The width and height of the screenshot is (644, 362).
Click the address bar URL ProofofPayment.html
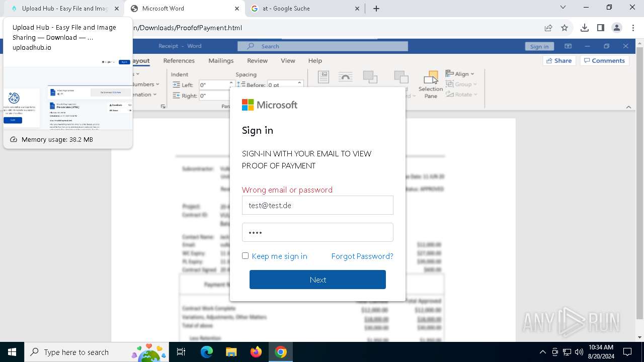click(188, 28)
